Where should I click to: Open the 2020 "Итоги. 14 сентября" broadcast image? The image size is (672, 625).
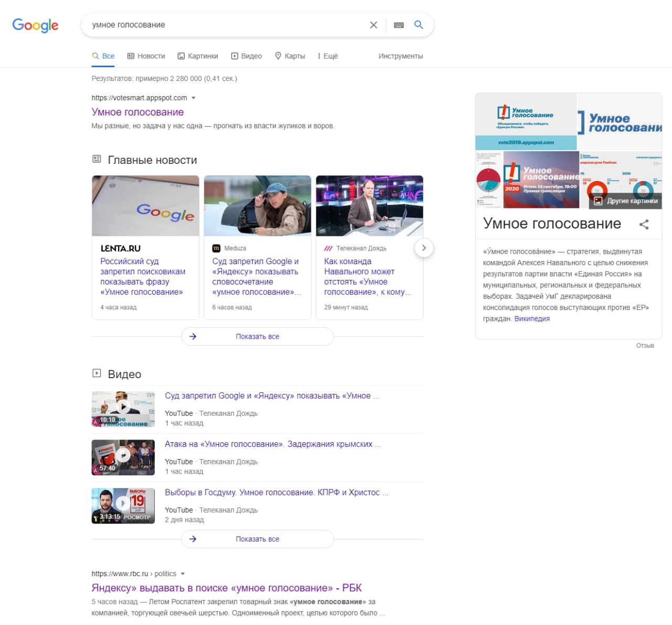click(541, 180)
